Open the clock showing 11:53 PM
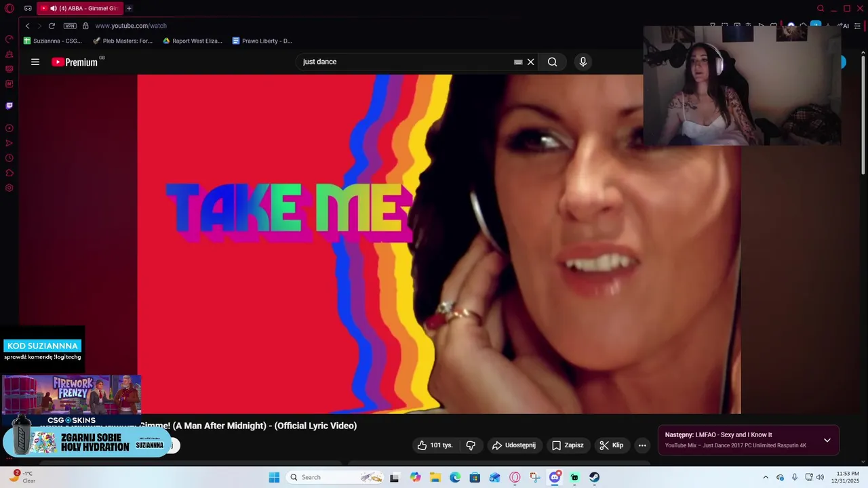Image resolution: width=868 pixels, height=488 pixels. (847, 477)
